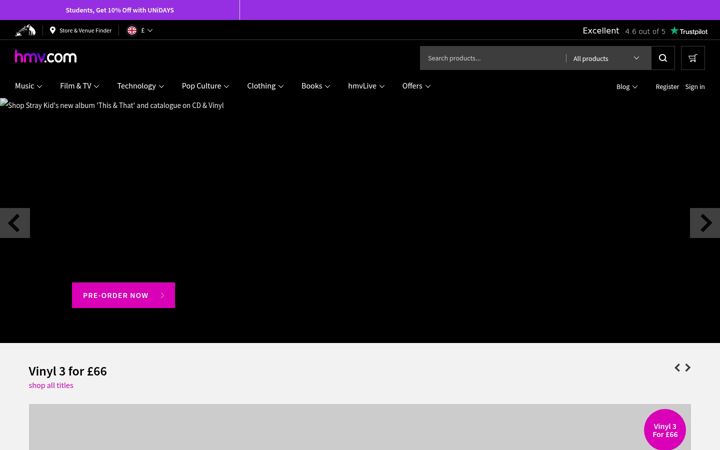Screen dimensions: 720x450
Task: Click the Pre-Order Now button
Action: coord(124,295)
